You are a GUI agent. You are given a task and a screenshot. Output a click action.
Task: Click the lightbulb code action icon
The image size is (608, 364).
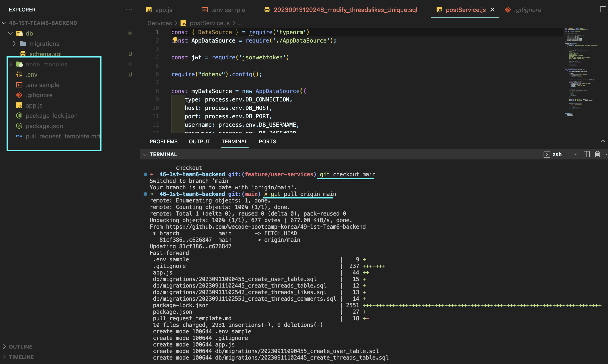[175, 40]
